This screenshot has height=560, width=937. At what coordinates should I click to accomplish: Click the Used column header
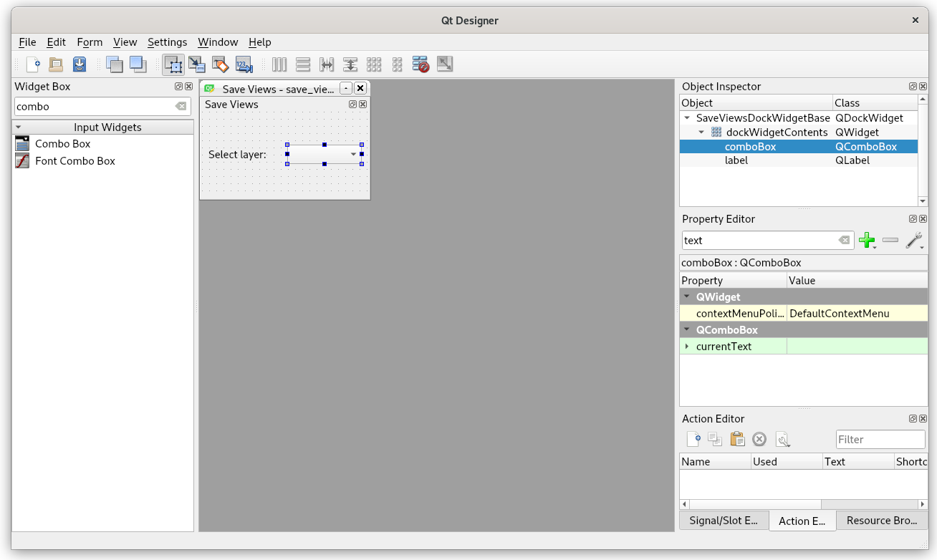pos(787,461)
